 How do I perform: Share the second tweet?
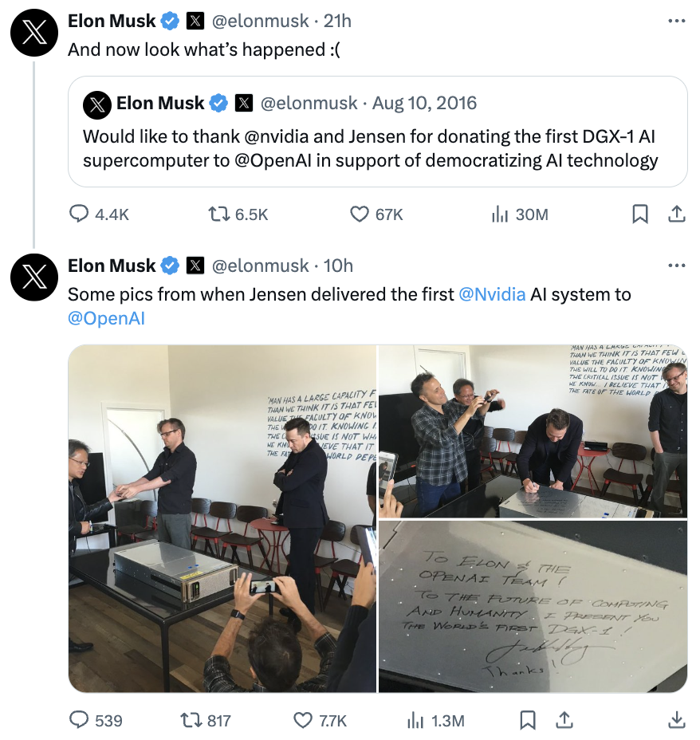(x=564, y=720)
